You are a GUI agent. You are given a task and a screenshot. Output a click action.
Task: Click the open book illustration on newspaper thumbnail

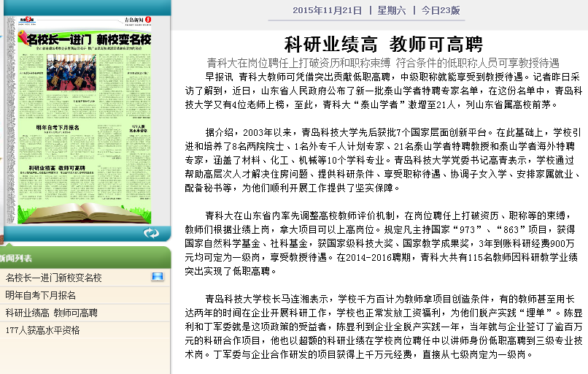click(x=85, y=212)
